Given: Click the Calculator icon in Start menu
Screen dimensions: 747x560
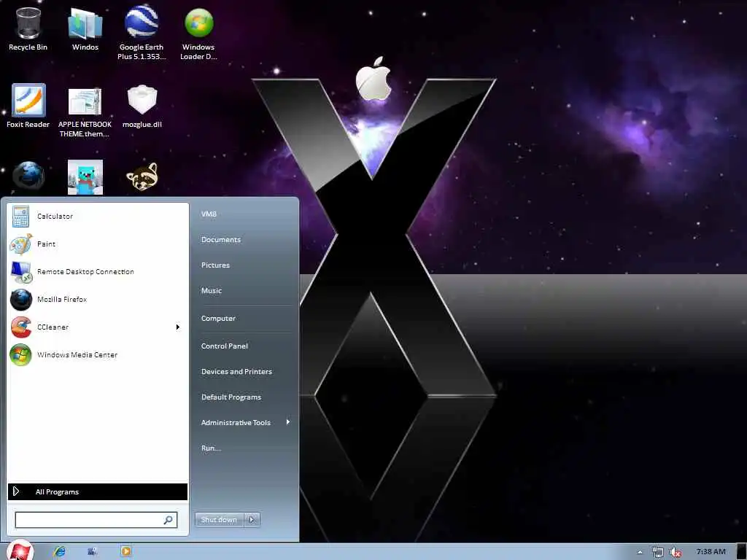Looking at the screenshot, I should pyautogui.click(x=20, y=216).
